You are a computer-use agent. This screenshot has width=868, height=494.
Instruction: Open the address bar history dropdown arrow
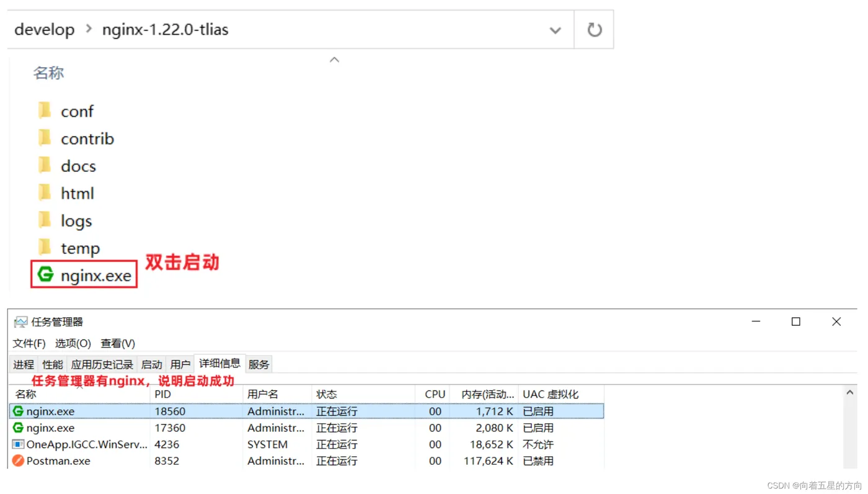pyautogui.click(x=555, y=30)
